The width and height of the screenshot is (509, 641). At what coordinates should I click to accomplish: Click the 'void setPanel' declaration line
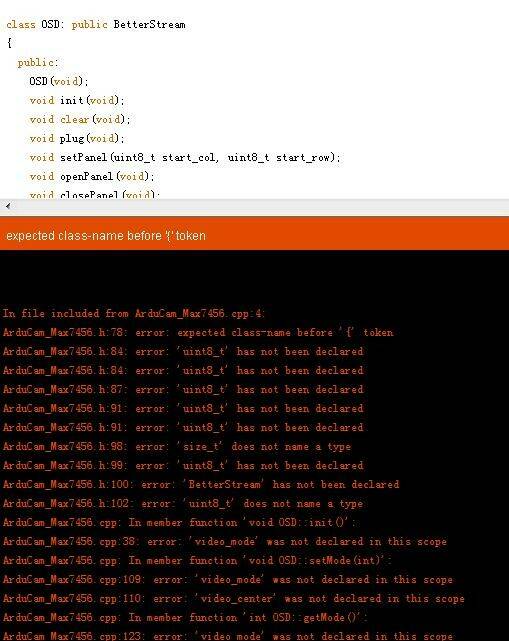(184, 157)
